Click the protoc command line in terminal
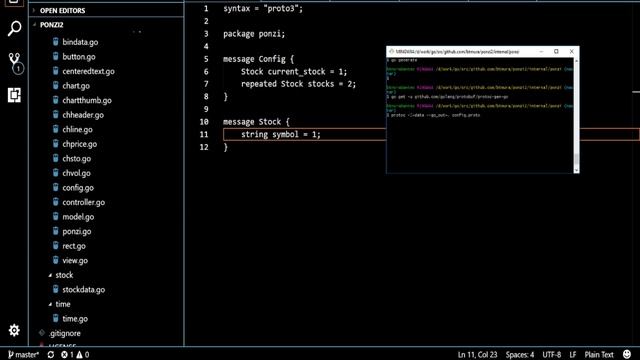640x360 pixels. click(x=433, y=116)
